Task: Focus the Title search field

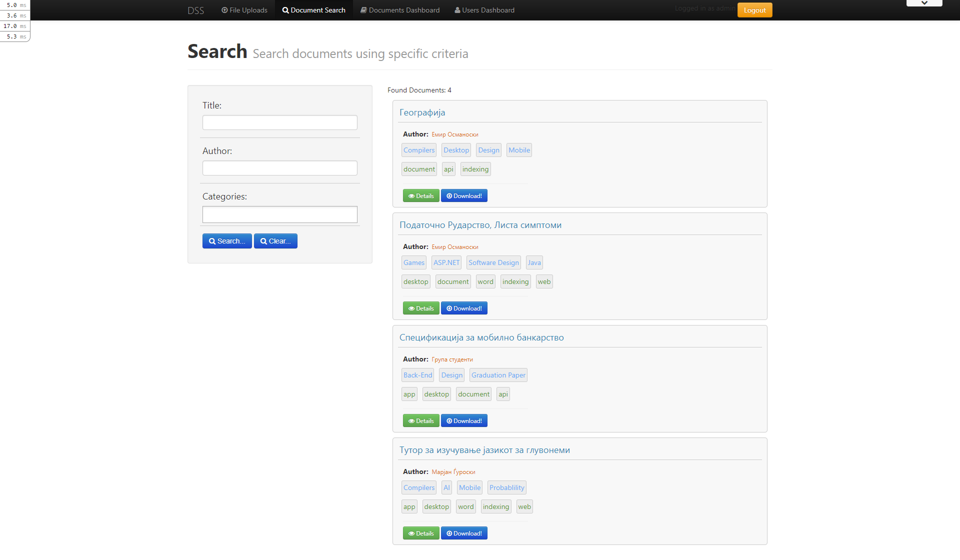Action: 279,122
